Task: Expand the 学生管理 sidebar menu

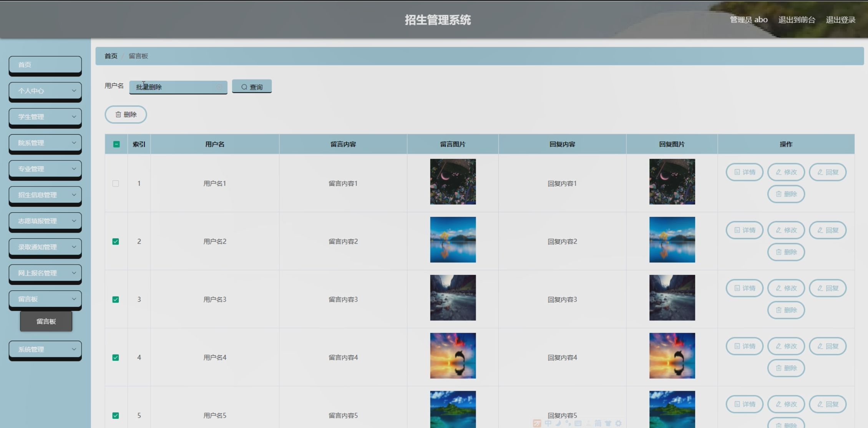Action: [45, 117]
